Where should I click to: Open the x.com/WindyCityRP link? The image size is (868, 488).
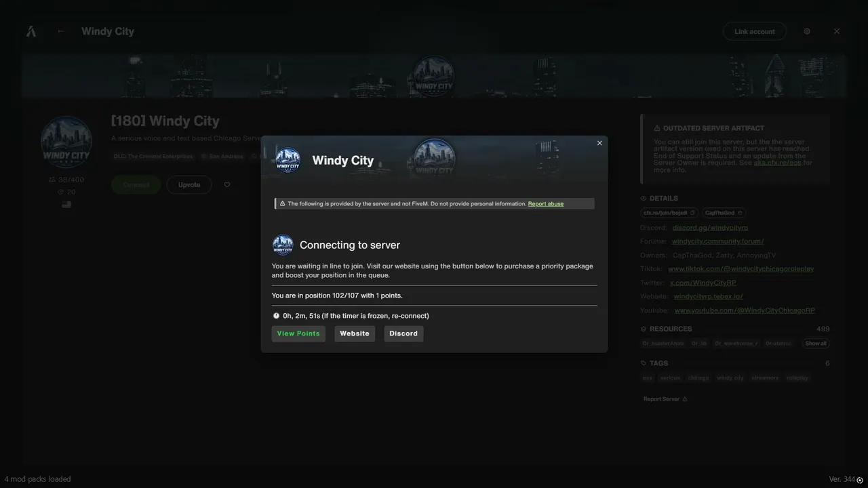(x=703, y=283)
